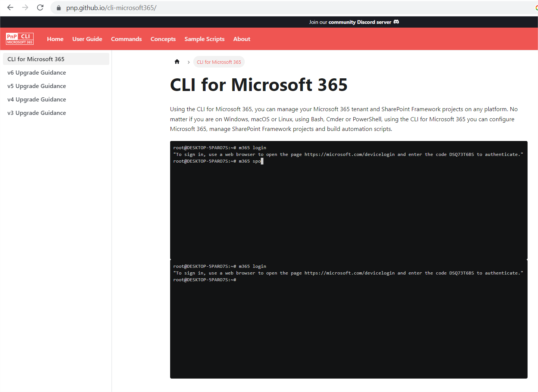Screen dimensions: 538x392
Task: Click the Discord icon in the top banner
Action: click(396, 22)
